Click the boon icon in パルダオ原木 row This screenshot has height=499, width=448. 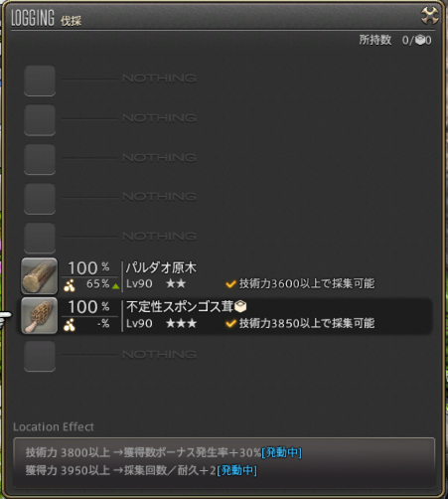coord(70,285)
